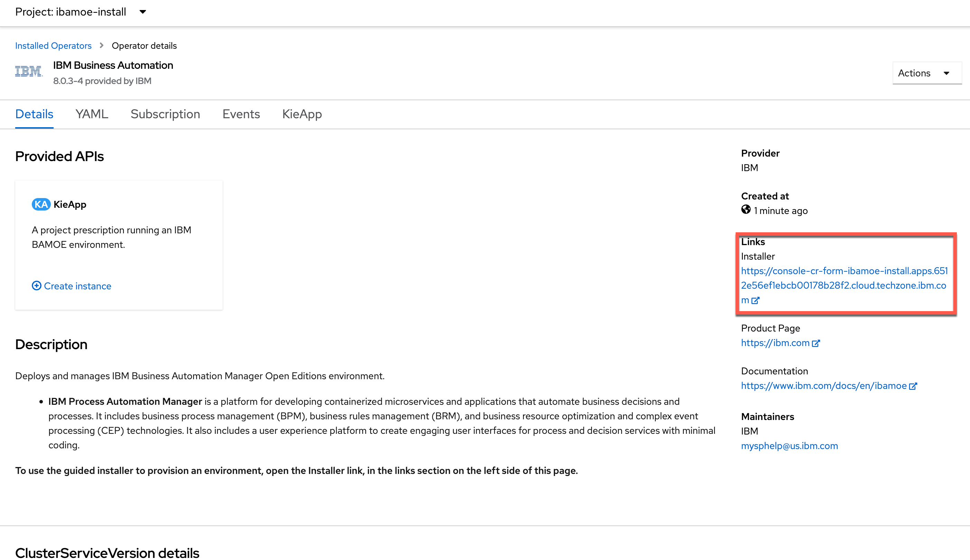Viewport: 970px width, 560px height.
Task: Click the breadcrumb chevron separator
Action: point(102,45)
